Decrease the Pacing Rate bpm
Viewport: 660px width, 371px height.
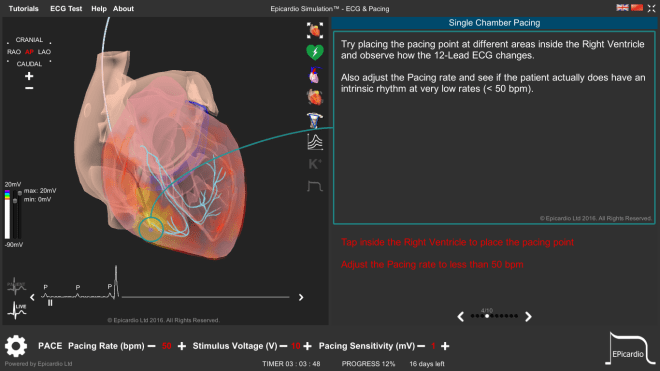[152, 346]
